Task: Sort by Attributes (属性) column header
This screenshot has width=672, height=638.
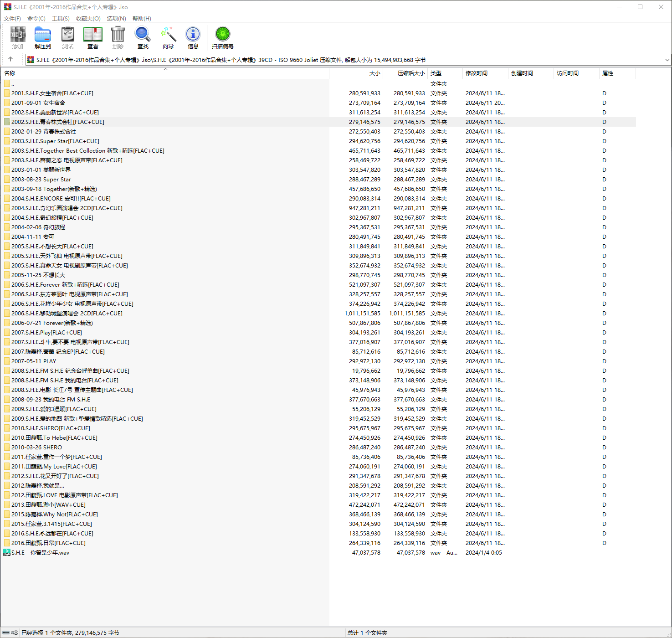Action: pos(617,73)
